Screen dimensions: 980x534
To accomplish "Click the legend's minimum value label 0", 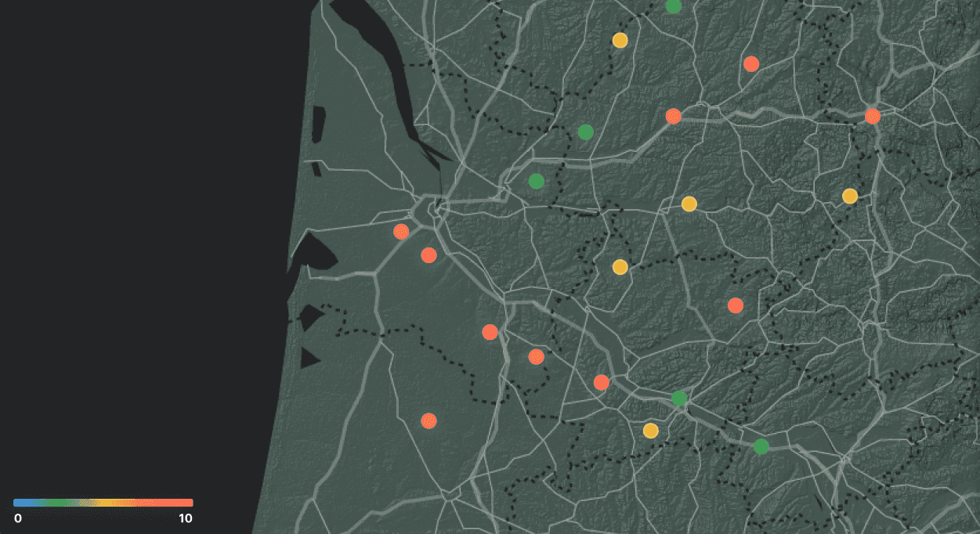I will 18,518.
